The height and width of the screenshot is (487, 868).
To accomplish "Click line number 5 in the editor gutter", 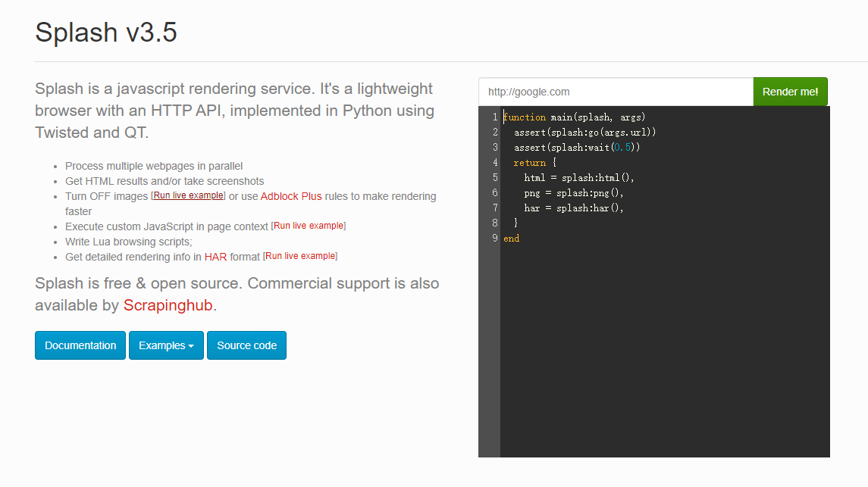I will 494,177.
